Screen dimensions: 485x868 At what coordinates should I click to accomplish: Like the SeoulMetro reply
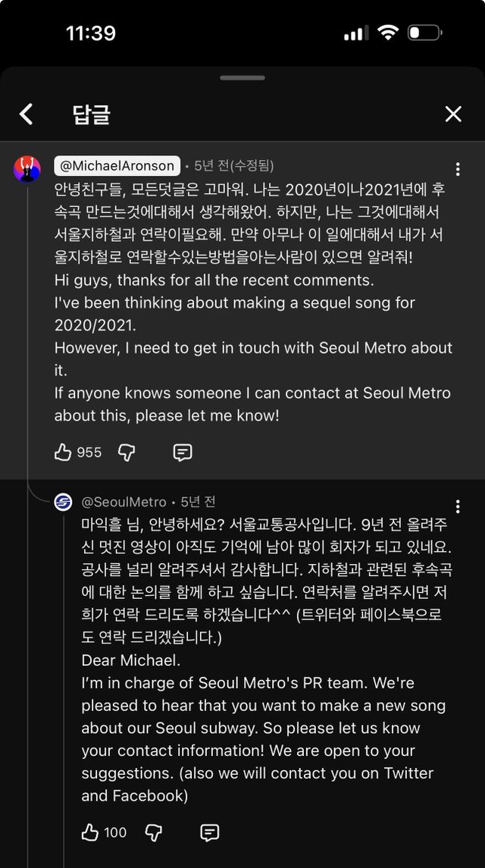pos(90,832)
